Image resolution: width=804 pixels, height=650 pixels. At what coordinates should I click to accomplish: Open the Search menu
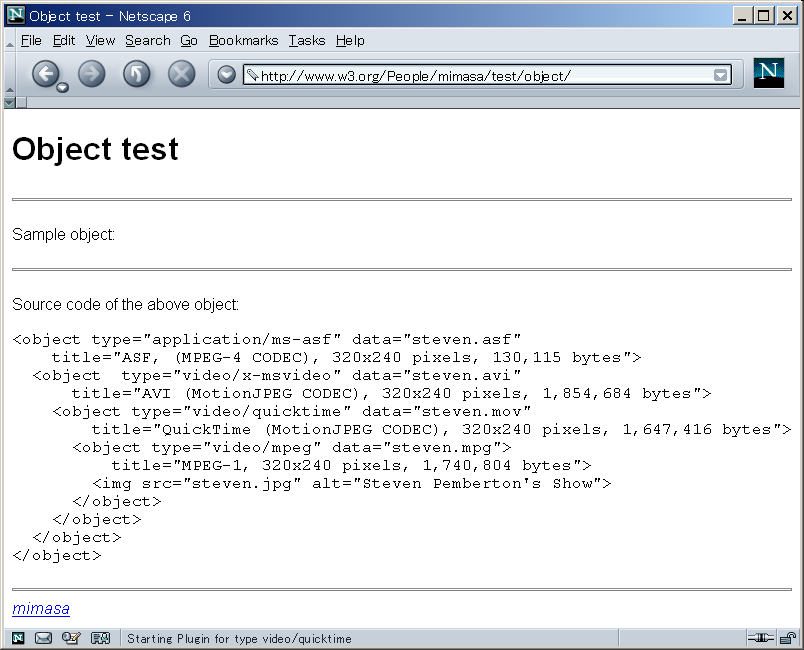click(x=147, y=40)
